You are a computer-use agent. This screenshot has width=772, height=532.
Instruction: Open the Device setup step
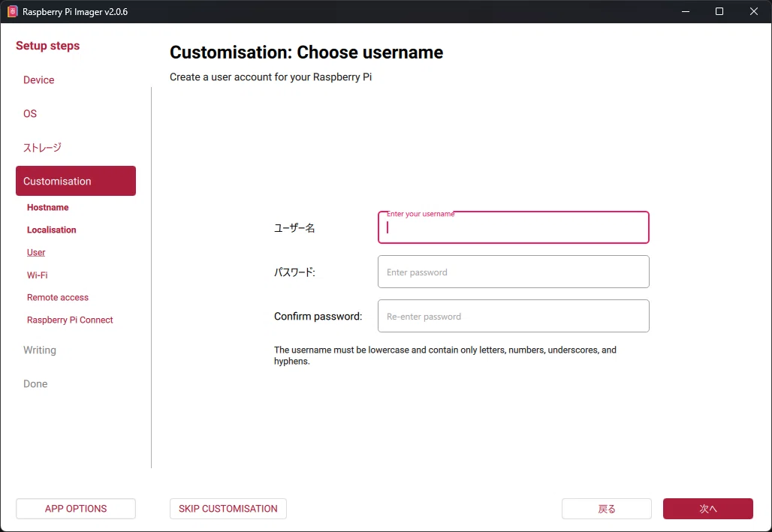(x=39, y=80)
